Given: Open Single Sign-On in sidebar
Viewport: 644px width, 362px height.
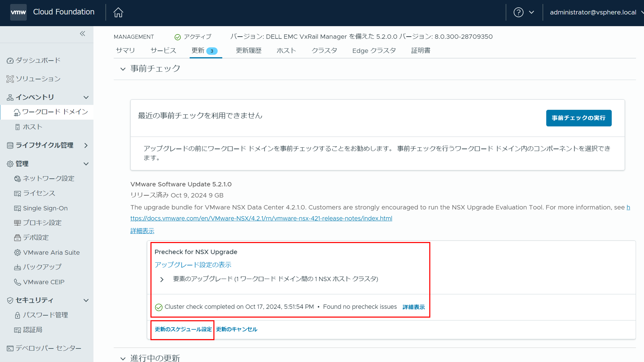Looking at the screenshot, I should click(45, 208).
